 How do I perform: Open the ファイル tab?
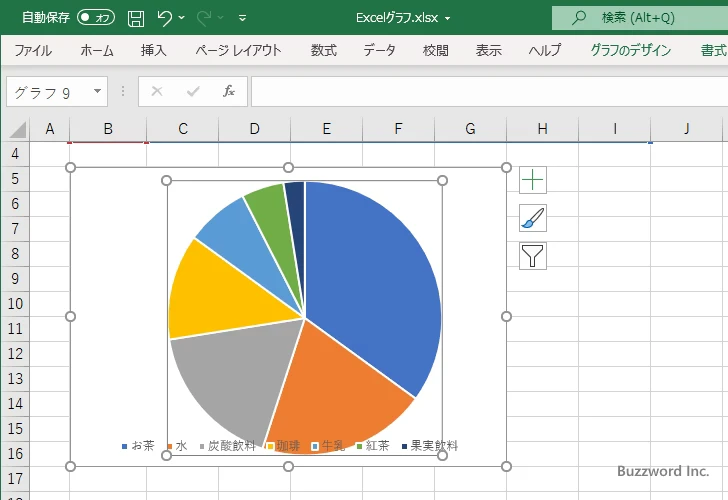(x=33, y=50)
